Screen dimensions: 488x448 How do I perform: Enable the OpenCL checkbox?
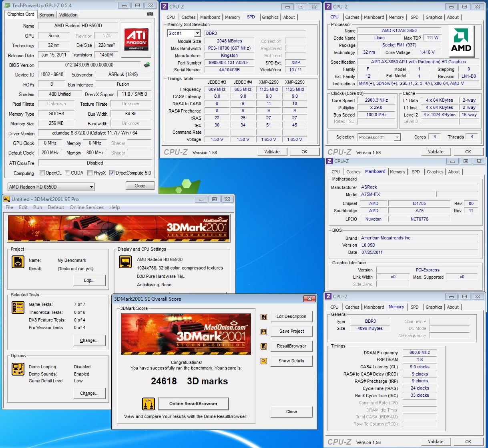(x=42, y=173)
